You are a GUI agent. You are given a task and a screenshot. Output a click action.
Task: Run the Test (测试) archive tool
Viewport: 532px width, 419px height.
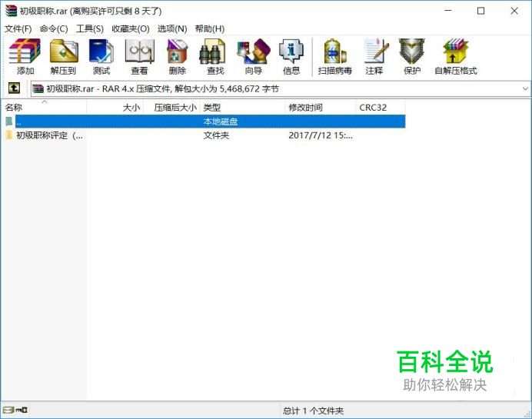[x=101, y=57]
